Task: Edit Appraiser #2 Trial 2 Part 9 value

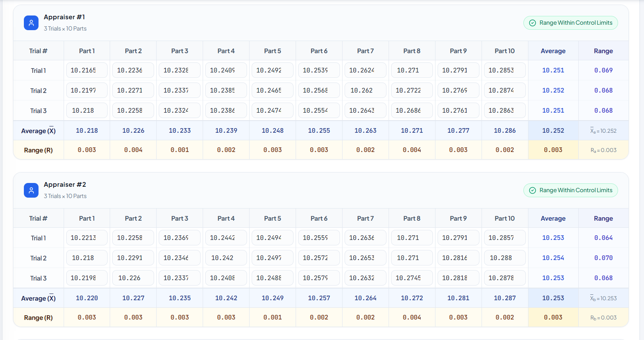Action: (x=458, y=258)
